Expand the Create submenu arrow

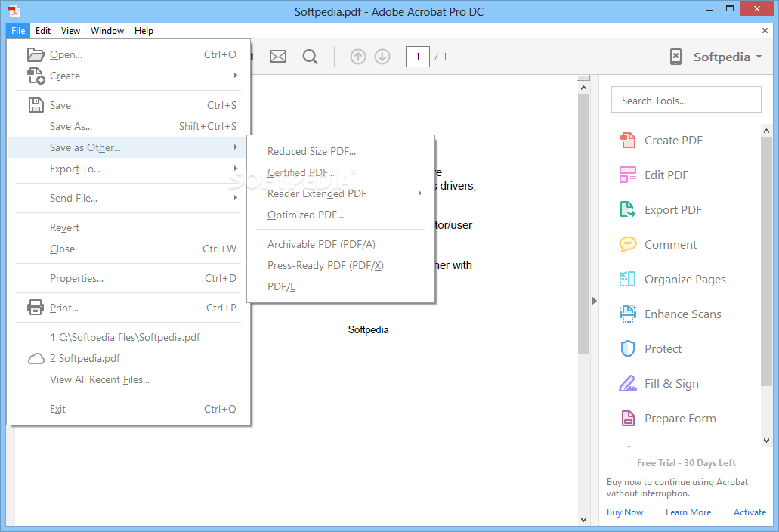coord(236,76)
